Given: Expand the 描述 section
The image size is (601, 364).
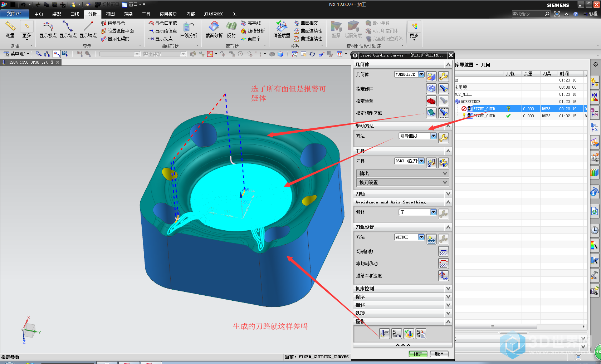Looking at the screenshot, I should pos(403,305).
